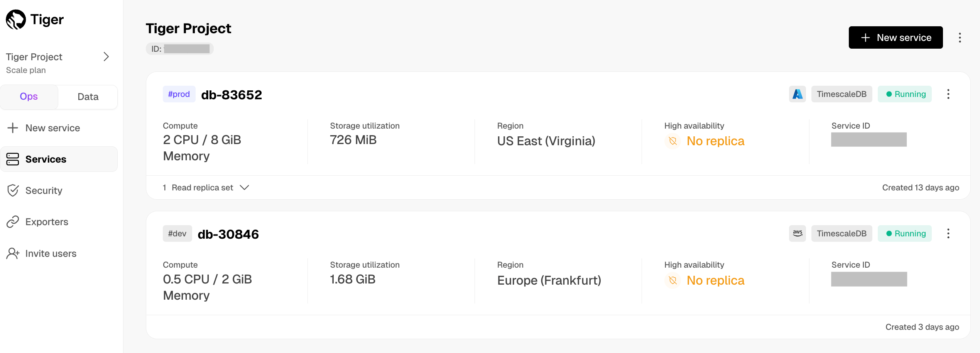Open Services in the sidebar

(x=46, y=159)
